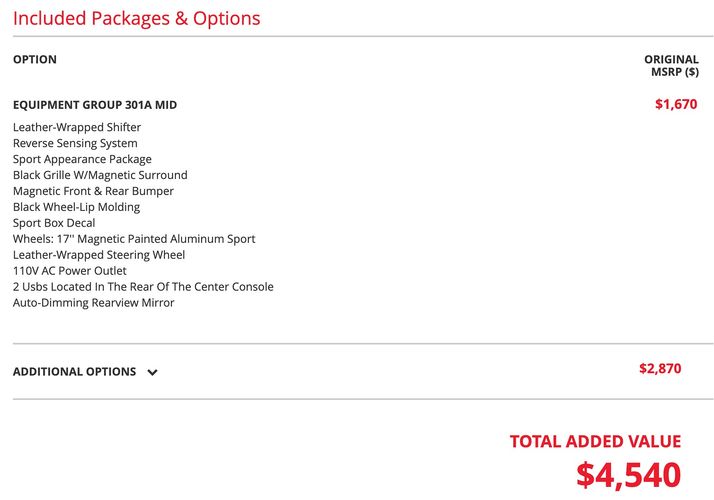Click the Original MSRP column header
This screenshot has height=500, width=714.
coord(671,66)
